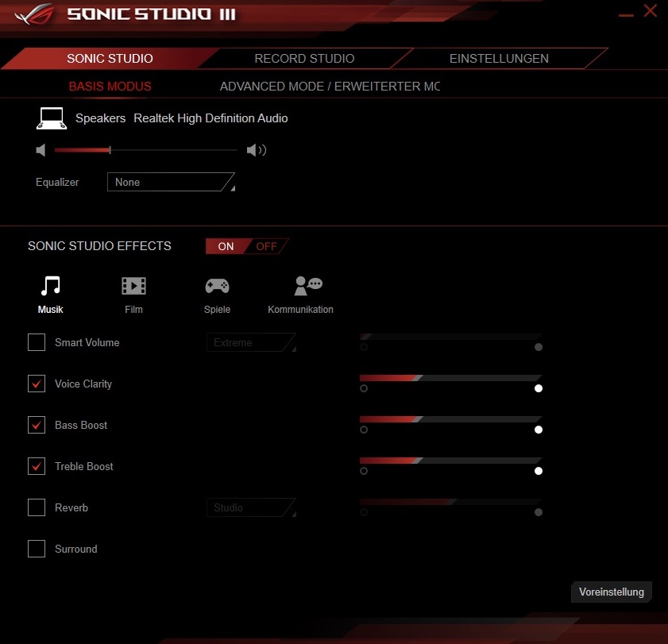Uncheck the Voice Clarity checkbox
Image resolution: width=668 pixels, height=644 pixels.
click(37, 384)
